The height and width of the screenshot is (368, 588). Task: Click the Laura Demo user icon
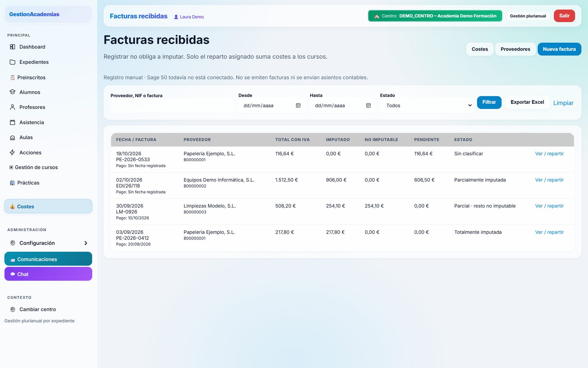[176, 17]
